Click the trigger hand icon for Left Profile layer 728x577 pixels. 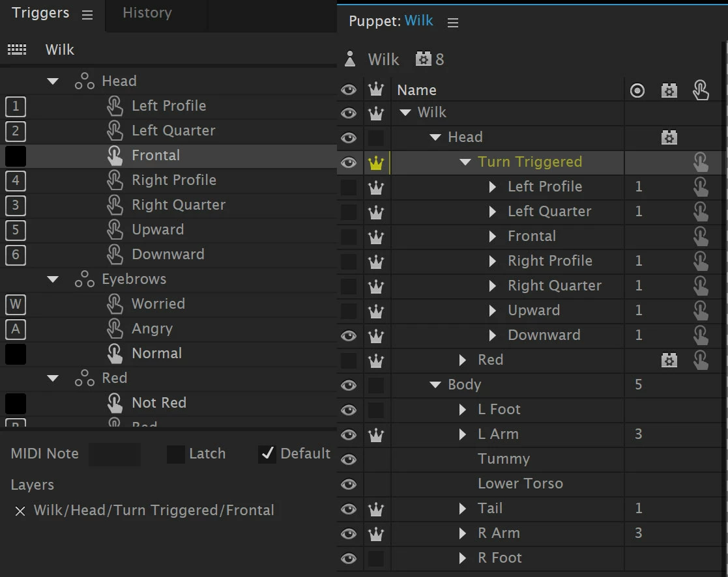[700, 187]
